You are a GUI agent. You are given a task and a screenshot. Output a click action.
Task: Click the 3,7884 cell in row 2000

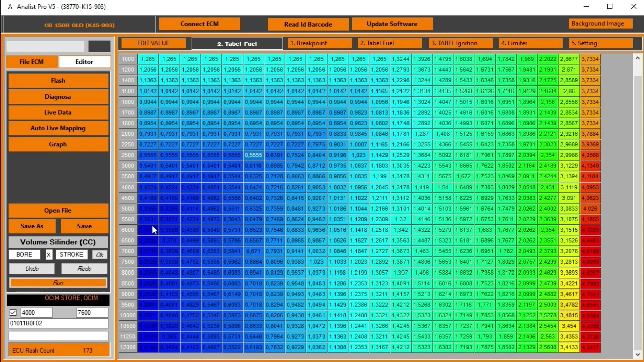[x=590, y=134]
